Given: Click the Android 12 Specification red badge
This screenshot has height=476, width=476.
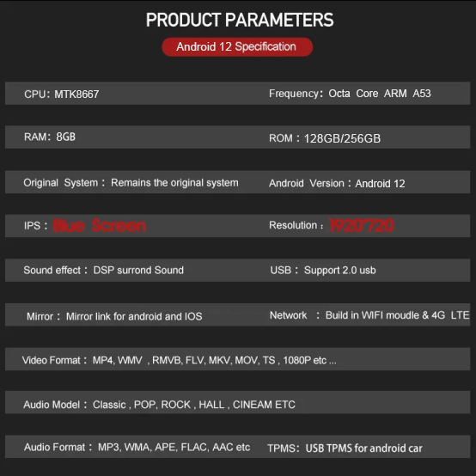Looking at the screenshot, I should [x=237, y=46].
